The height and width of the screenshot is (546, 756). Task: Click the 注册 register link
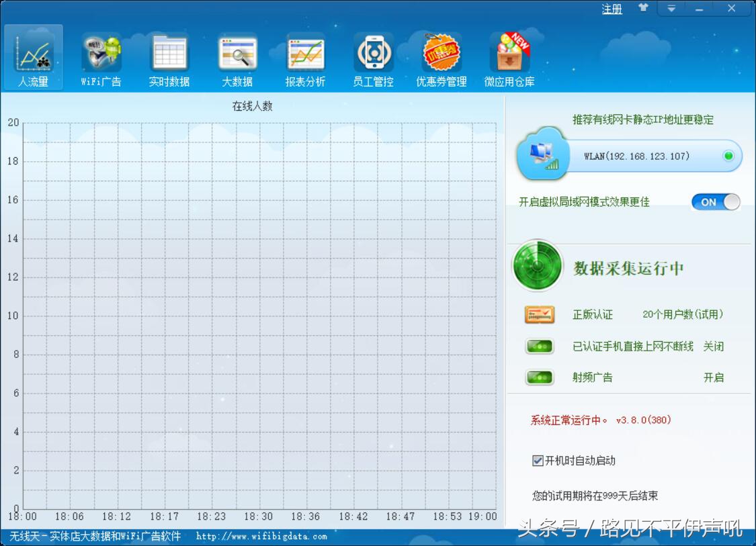(x=612, y=9)
